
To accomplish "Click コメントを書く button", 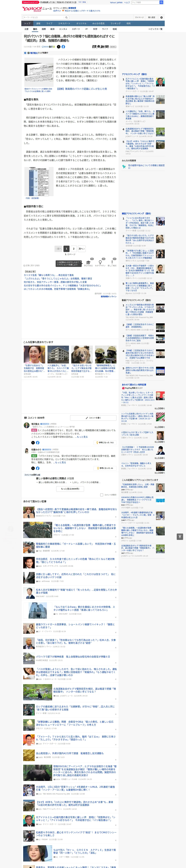I will click(x=93, y=418).
